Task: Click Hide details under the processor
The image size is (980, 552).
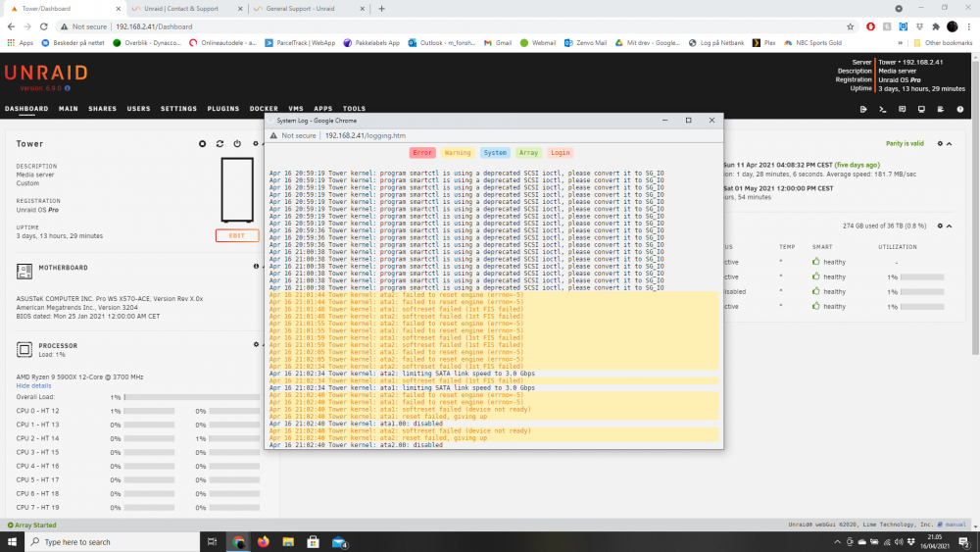Action: (33, 385)
